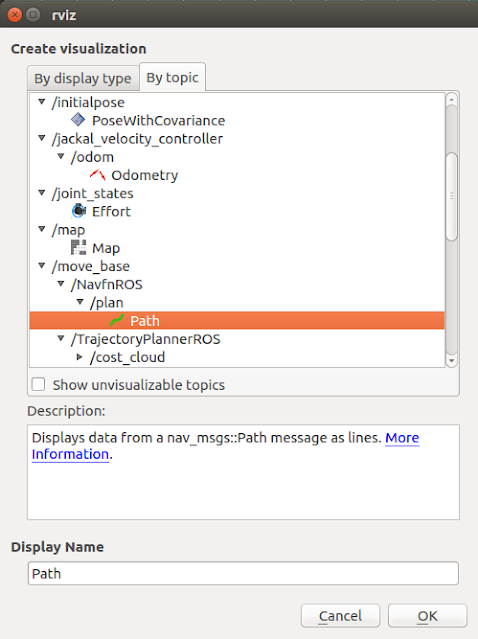Click the /NavfnROS label
Image resolution: width=478 pixels, height=639 pixels.
[106, 284]
